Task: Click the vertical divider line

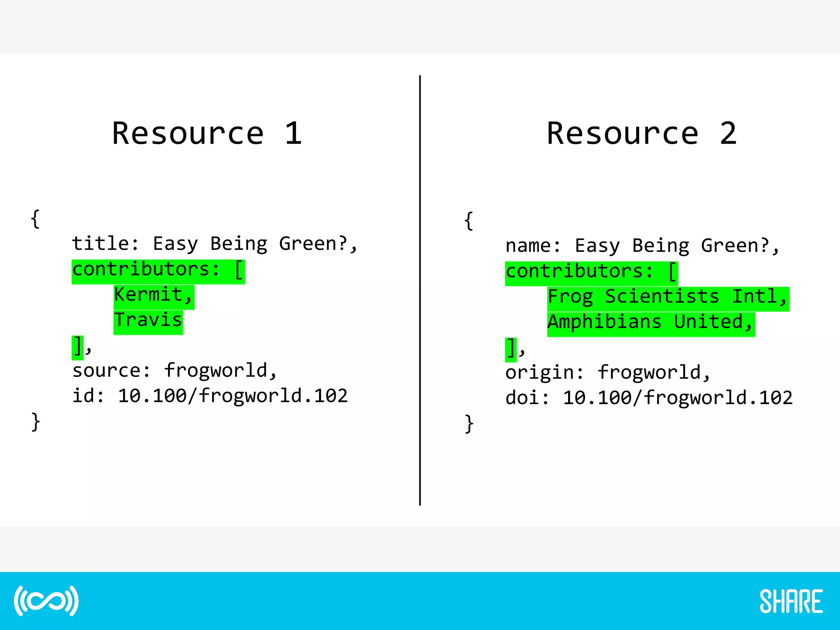Action: click(x=420, y=290)
